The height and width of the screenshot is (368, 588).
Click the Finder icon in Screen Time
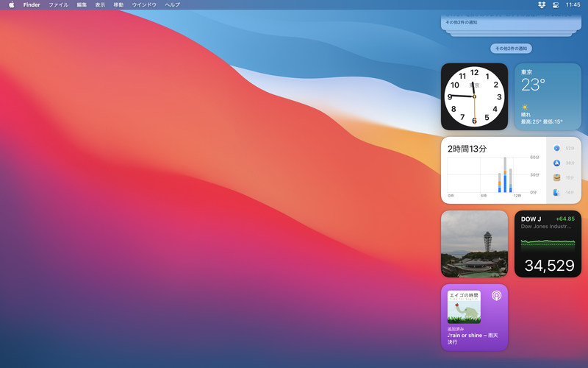point(557,192)
